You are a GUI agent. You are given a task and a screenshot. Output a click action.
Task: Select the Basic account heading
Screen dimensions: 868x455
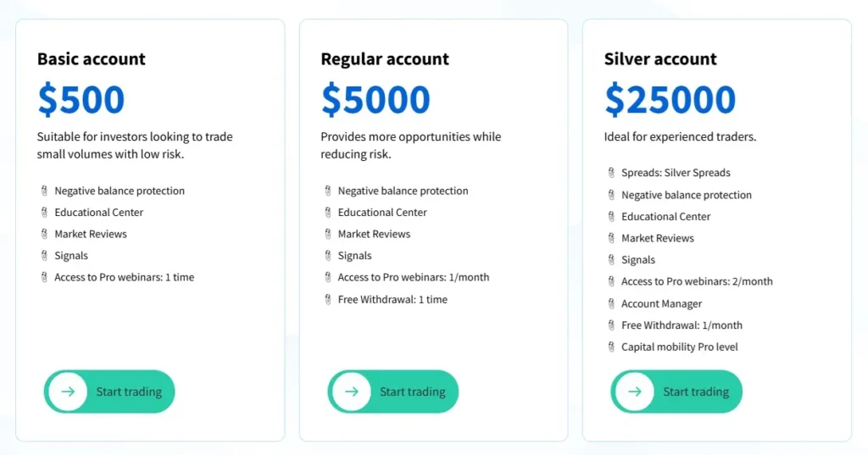92,59
